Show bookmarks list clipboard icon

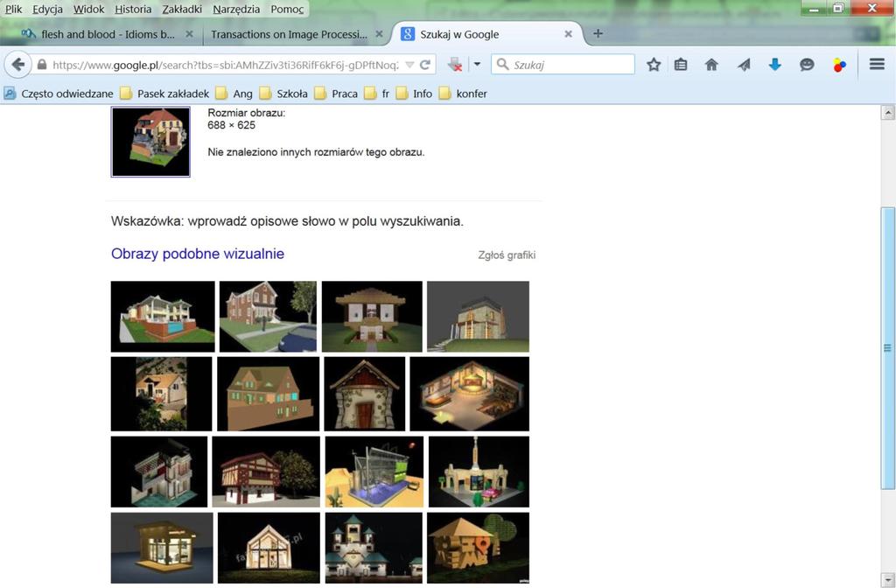point(681,65)
